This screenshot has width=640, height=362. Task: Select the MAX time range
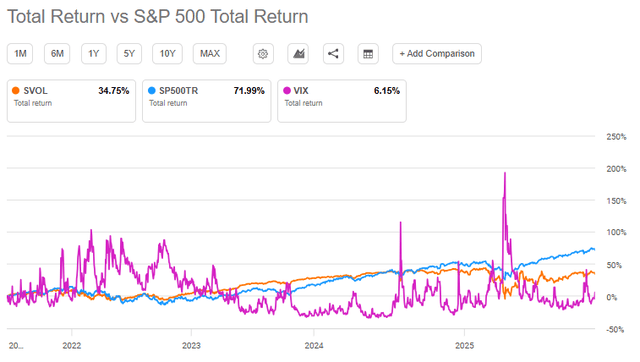click(210, 54)
